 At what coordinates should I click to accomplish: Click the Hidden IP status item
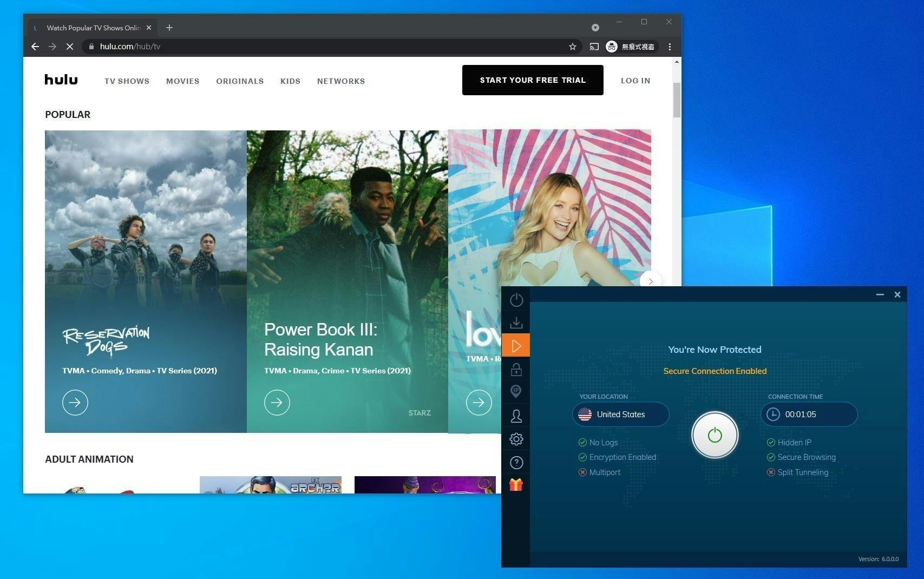(x=789, y=443)
